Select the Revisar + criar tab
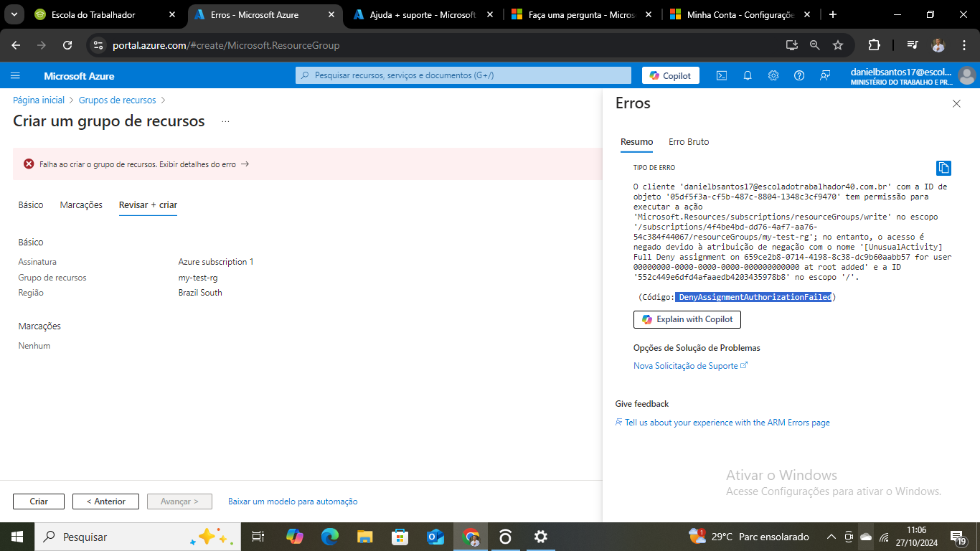Screen dimensions: 980x551 tap(148, 205)
